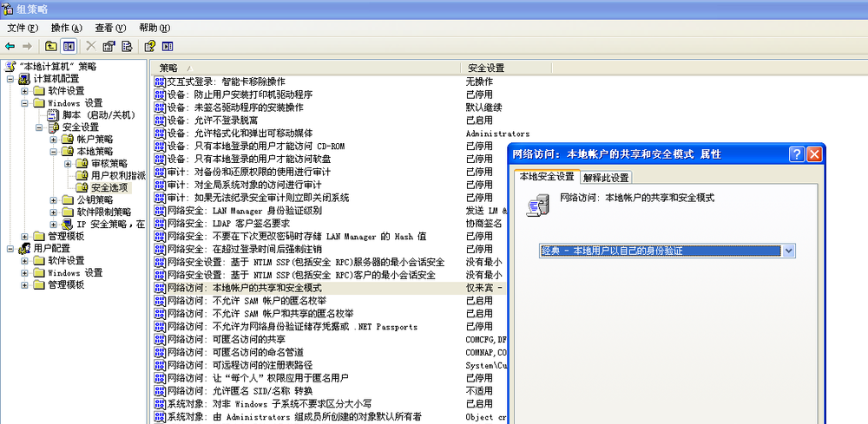Click the Help toolbar icon

(x=149, y=46)
